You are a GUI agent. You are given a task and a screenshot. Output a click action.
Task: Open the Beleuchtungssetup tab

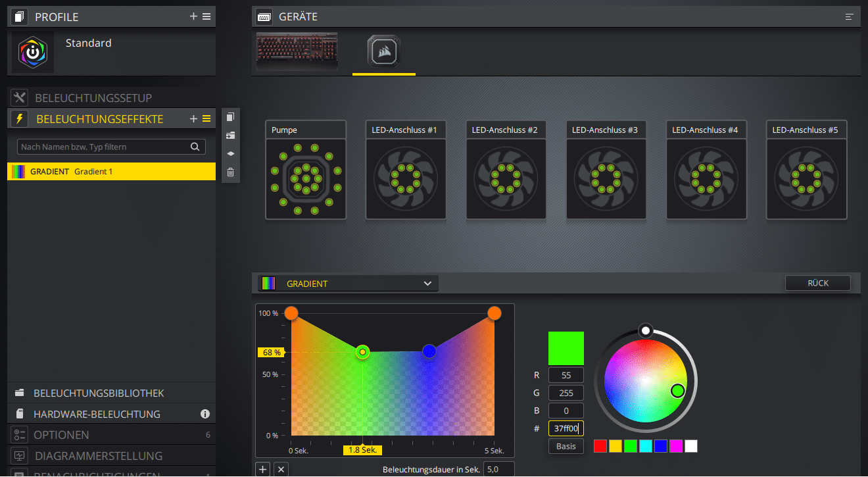click(x=93, y=98)
